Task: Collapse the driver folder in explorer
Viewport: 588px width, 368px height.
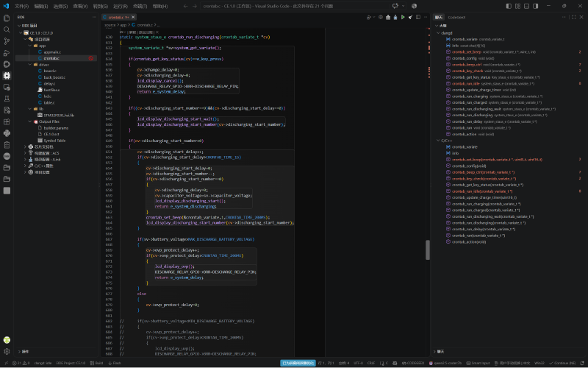Action: pos(30,65)
